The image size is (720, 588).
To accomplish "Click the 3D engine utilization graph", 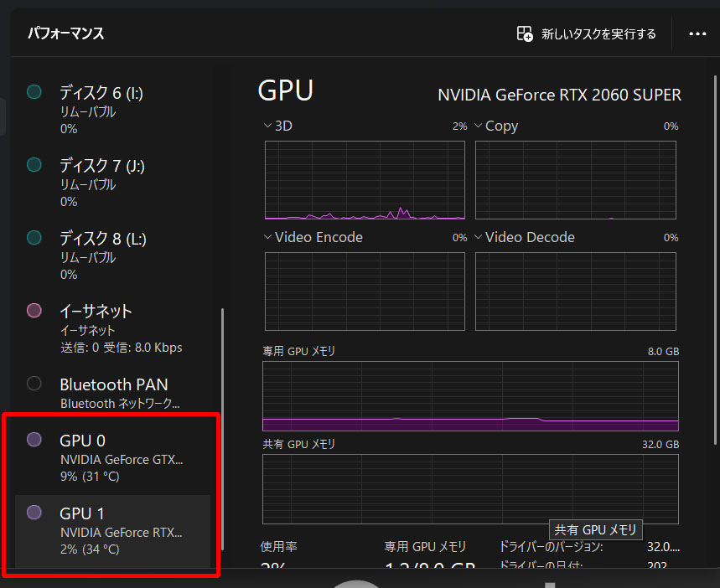I will click(x=365, y=180).
